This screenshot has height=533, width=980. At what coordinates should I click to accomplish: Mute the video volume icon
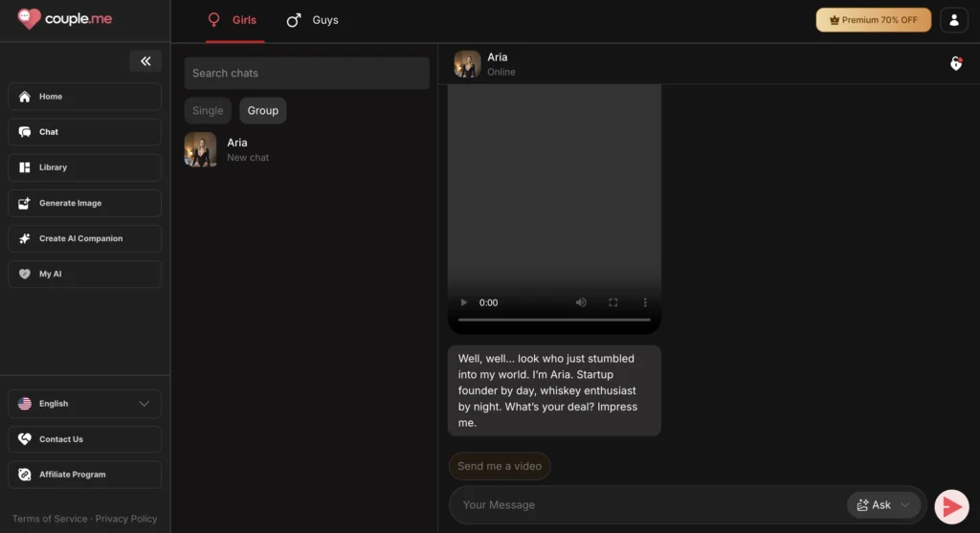click(581, 302)
